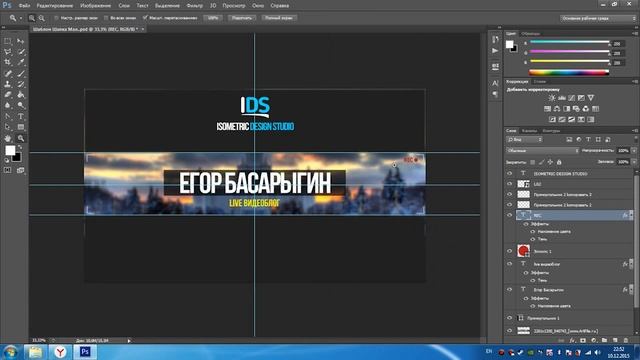Image resolution: width=640 pixels, height=360 pixels.
Task: Click Zoom In mode in options bar
Action: click(32, 18)
